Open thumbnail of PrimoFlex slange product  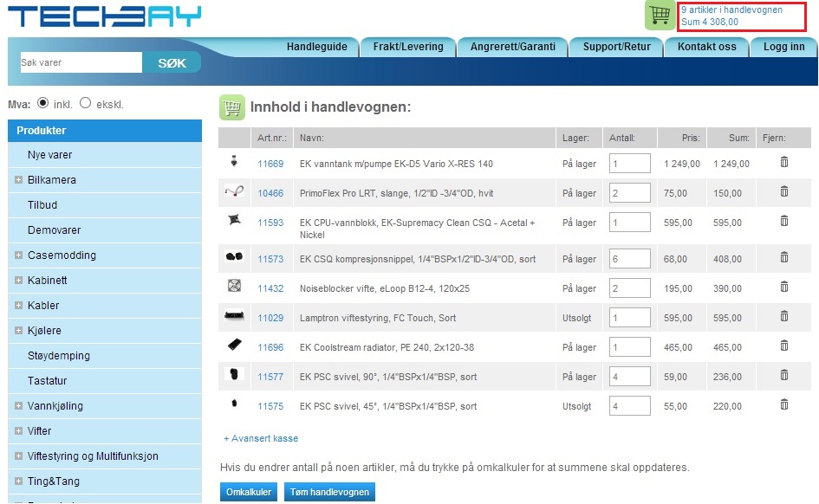click(234, 191)
